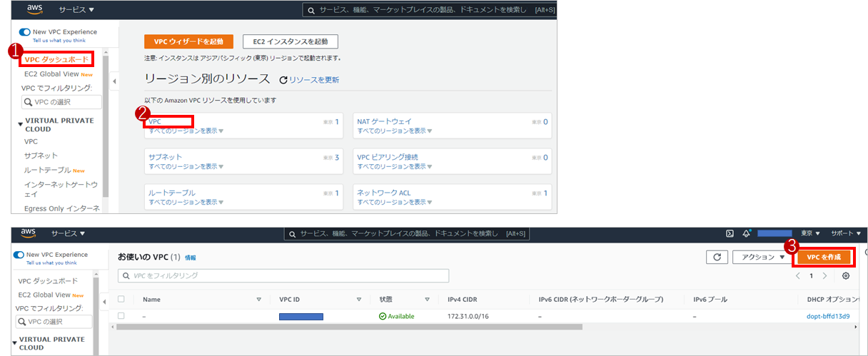Collapse VIRTUAL PRIVATE CLOUD section on dashboard sidebar

(21, 123)
